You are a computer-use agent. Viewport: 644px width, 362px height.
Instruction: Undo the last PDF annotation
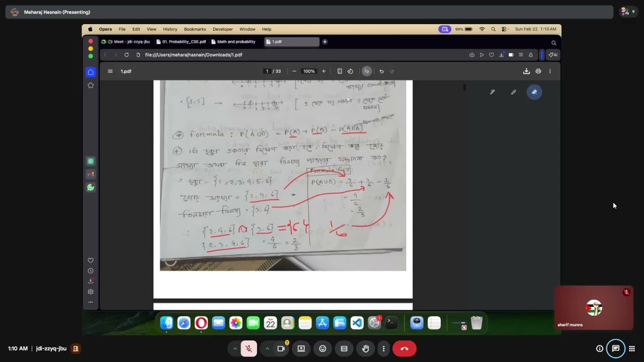(381, 71)
